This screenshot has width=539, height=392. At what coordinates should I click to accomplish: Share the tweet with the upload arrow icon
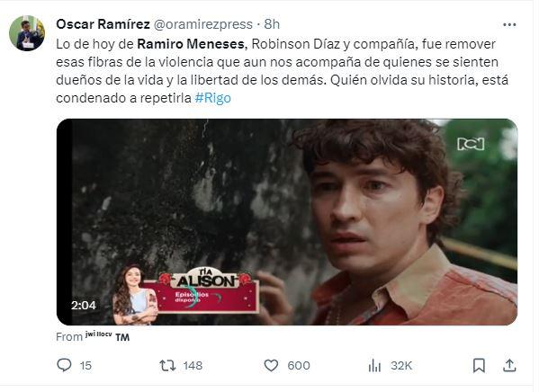[509, 366]
